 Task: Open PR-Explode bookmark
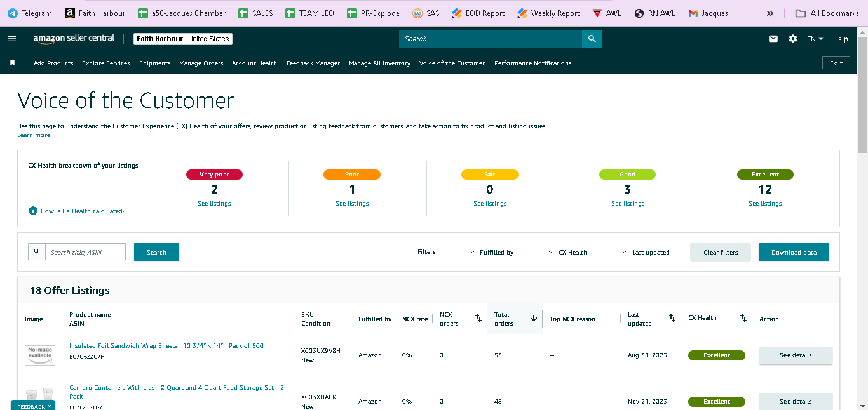click(374, 13)
